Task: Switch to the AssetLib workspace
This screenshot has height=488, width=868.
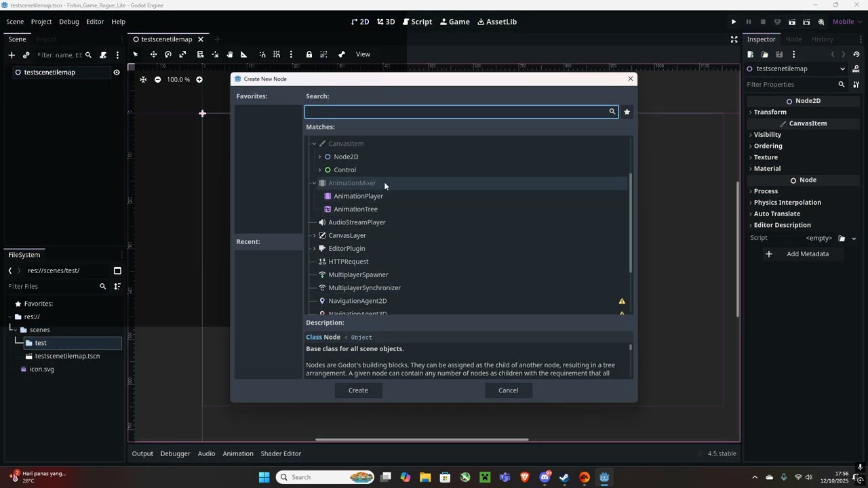Action: pyautogui.click(x=497, y=22)
